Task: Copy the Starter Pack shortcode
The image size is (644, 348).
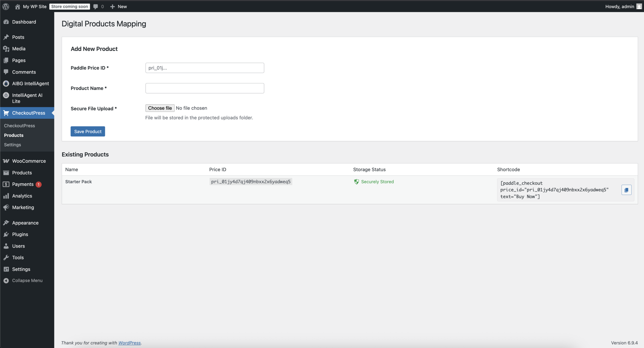Action: [x=626, y=190]
